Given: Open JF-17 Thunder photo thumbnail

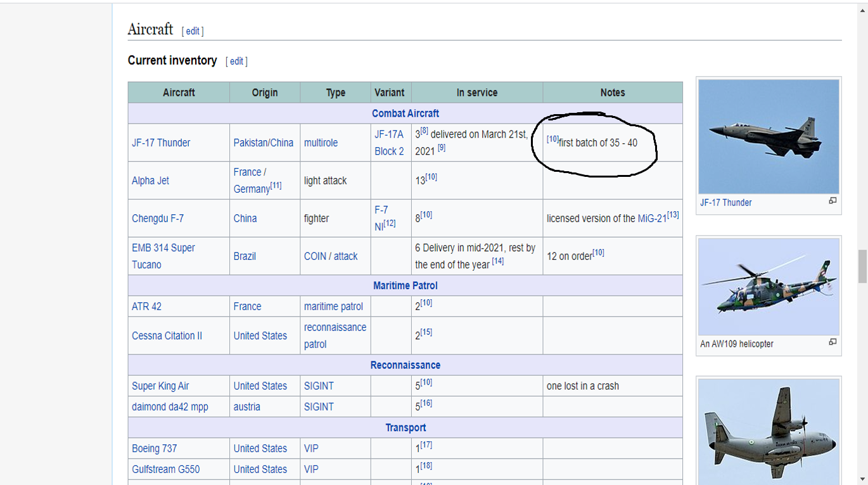Looking at the screenshot, I should [x=769, y=136].
